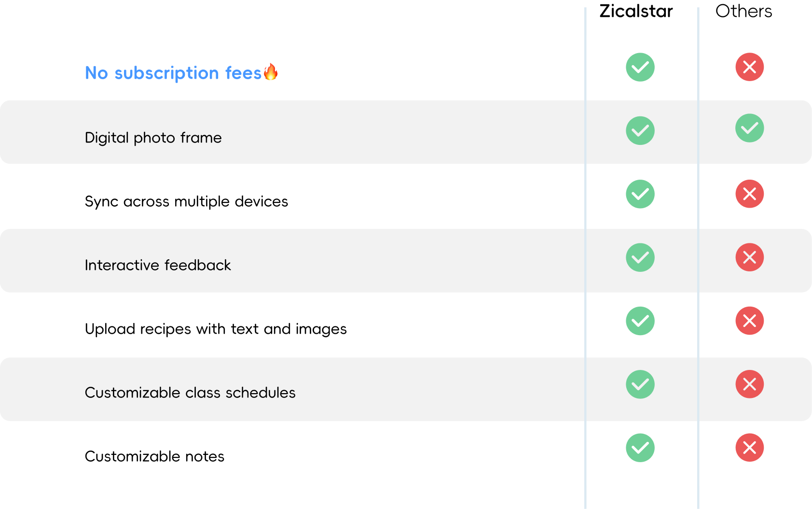Click red X for Customizable notes
Screen dimensions: 812x509
[749, 448]
